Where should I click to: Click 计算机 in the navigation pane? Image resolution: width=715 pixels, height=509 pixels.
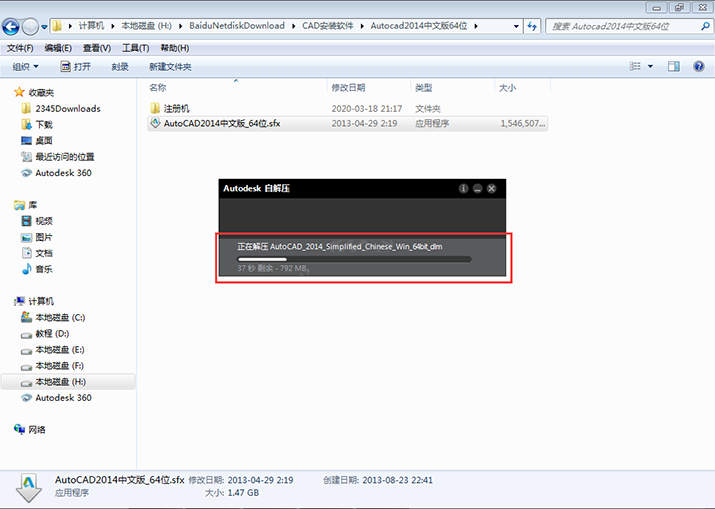[34, 301]
